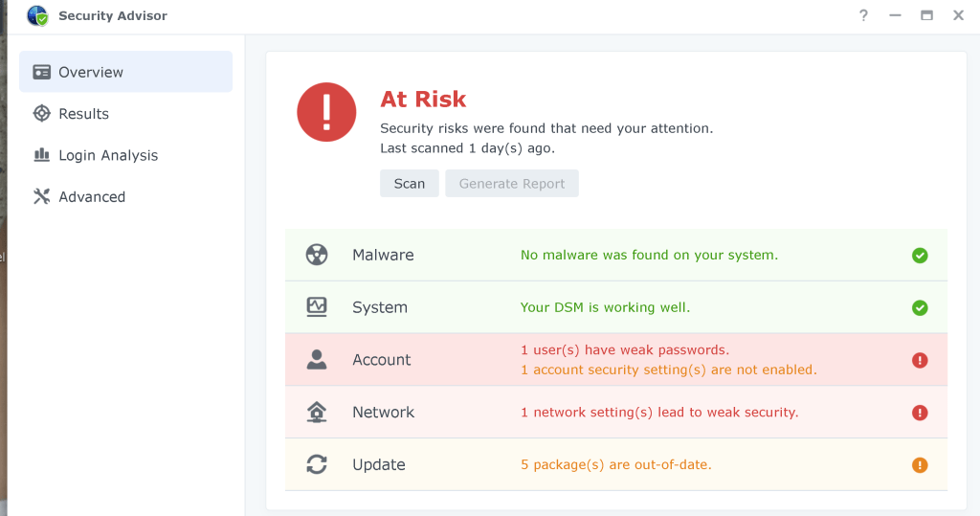Screen dimensions: 980x516
Task: Open the weak network setting message
Action: click(x=659, y=413)
